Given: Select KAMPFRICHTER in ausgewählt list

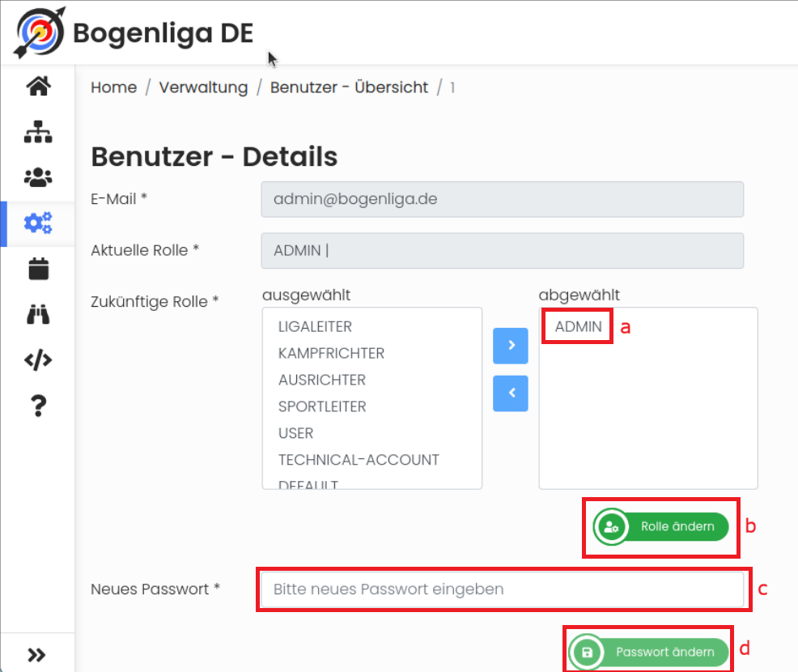Looking at the screenshot, I should 331,353.
